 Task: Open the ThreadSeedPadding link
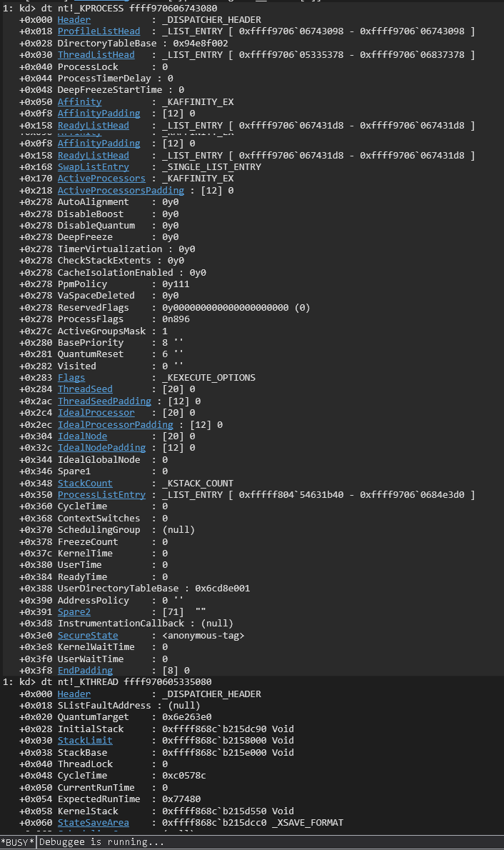click(105, 401)
